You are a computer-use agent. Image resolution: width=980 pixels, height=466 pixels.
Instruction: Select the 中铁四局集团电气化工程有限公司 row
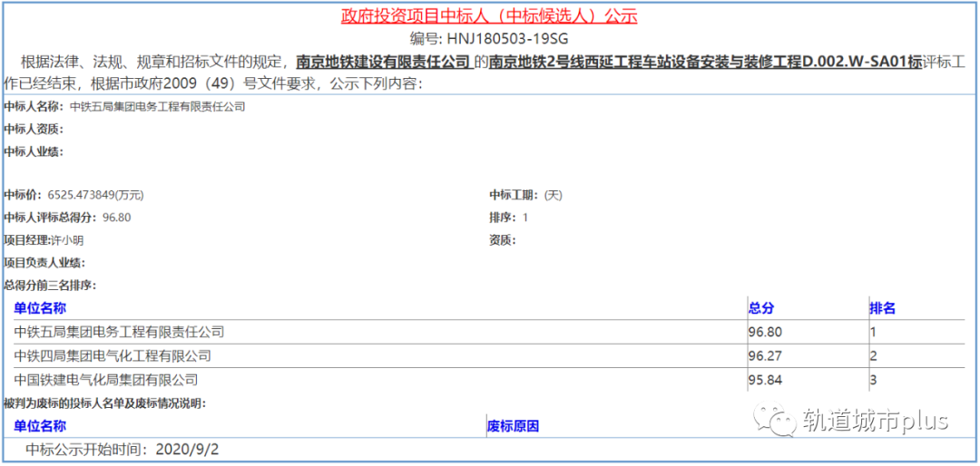coord(489,356)
